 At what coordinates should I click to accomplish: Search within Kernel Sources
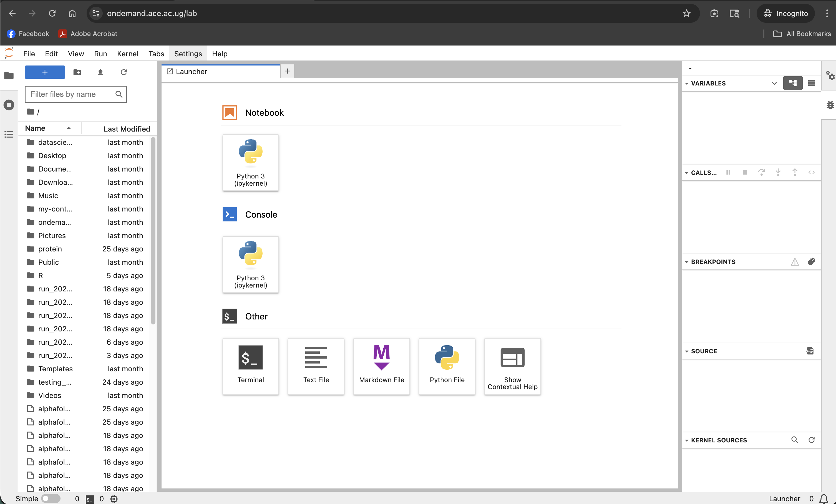795,440
